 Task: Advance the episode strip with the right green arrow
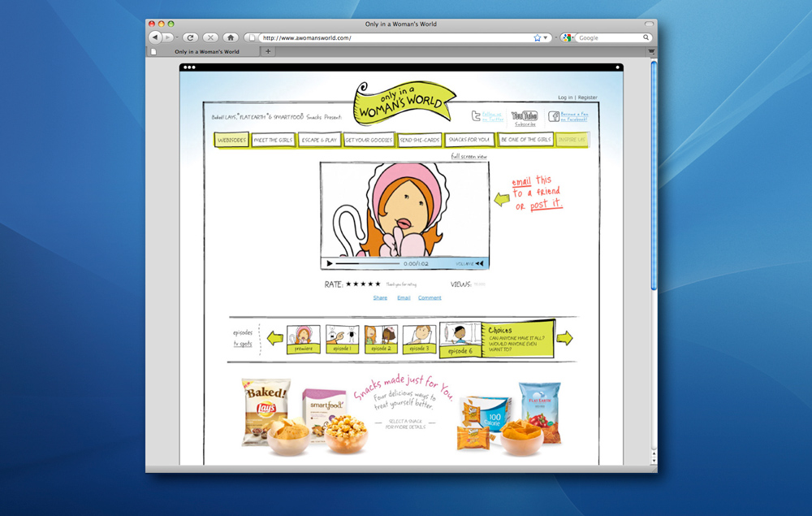564,339
